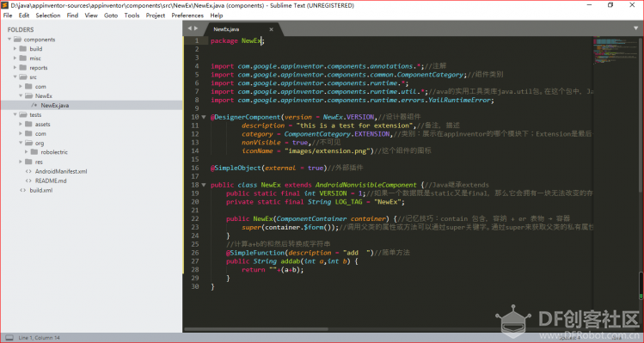Fold the DesignerComponent annotation at line 10
Viewport: 644px width, 343px height.
click(204, 117)
